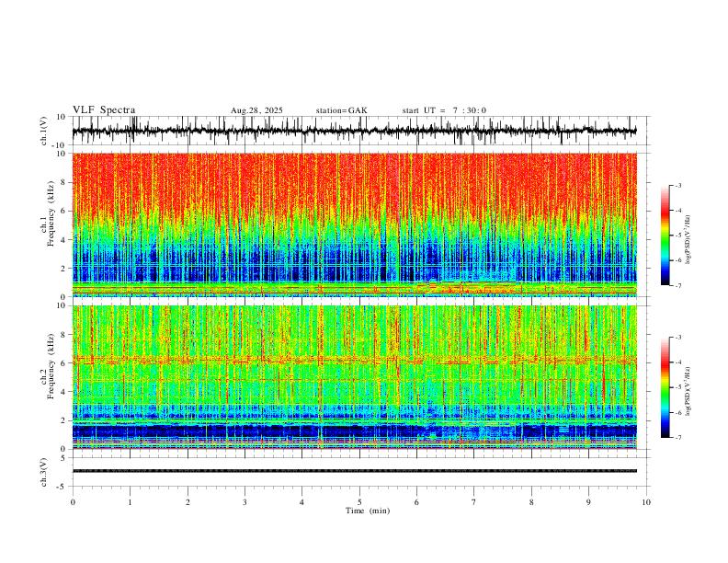Click the "ch.1(V)" axis label
This screenshot has height=563, width=728.
(44, 131)
